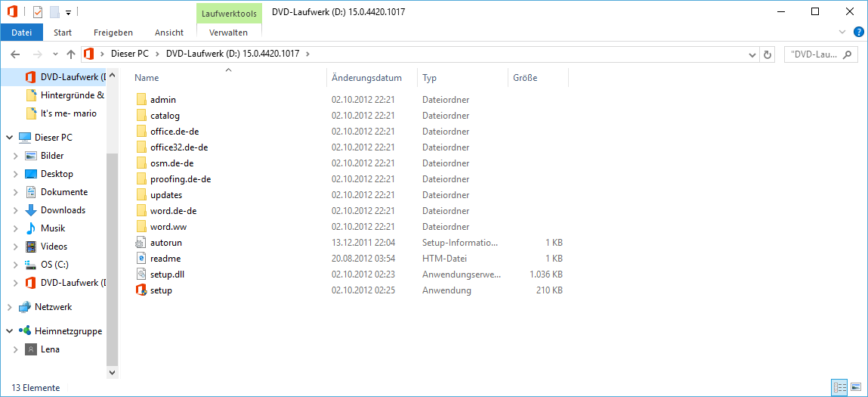Viewport: 868px width, 397px height.
Task: Select the updates folder icon
Action: pos(141,195)
